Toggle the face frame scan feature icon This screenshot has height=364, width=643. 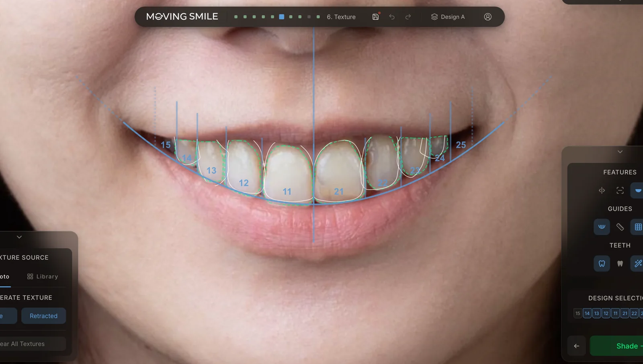pos(620,190)
